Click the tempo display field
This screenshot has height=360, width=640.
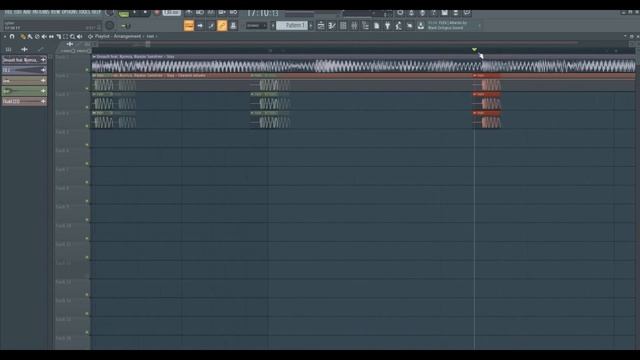(171, 13)
